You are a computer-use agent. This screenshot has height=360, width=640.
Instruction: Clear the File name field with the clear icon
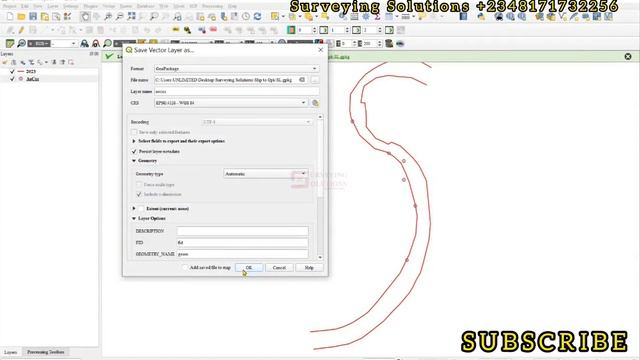pyautogui.click(x=302, y=80)
